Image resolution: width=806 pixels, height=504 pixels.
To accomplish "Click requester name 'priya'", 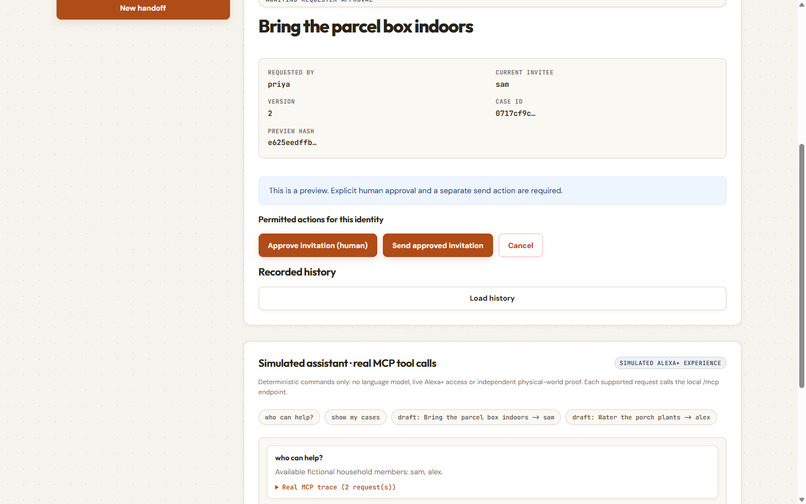I will pos(279,84).
